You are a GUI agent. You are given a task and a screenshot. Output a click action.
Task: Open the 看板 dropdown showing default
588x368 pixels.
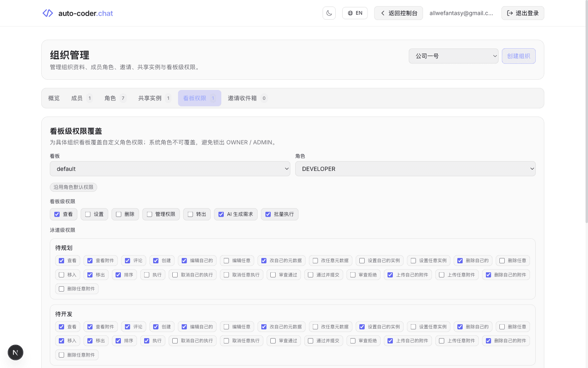point(170,168)
